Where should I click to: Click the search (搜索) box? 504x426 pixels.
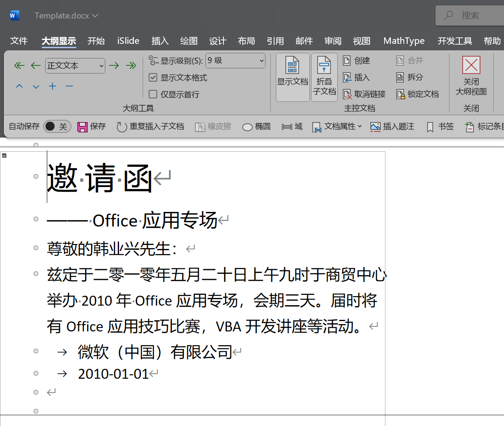[x=470, y=15]
